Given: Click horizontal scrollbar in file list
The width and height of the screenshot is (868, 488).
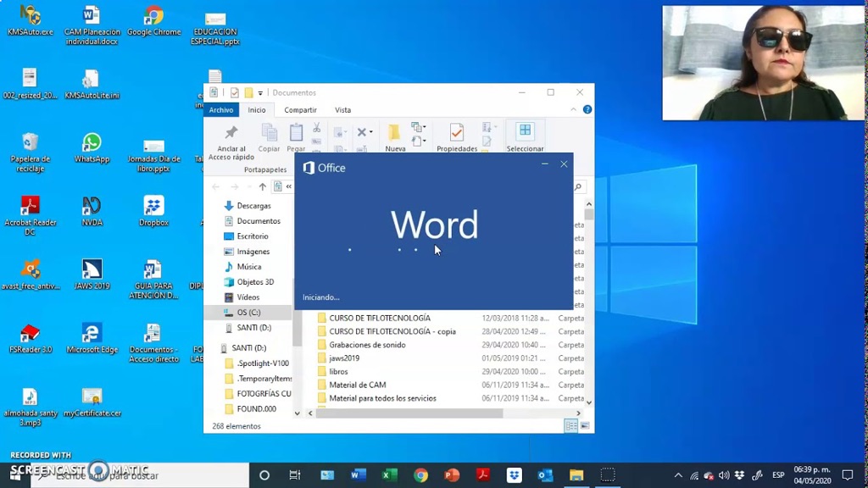Looking at the screenshot, I should coord(409,413).
